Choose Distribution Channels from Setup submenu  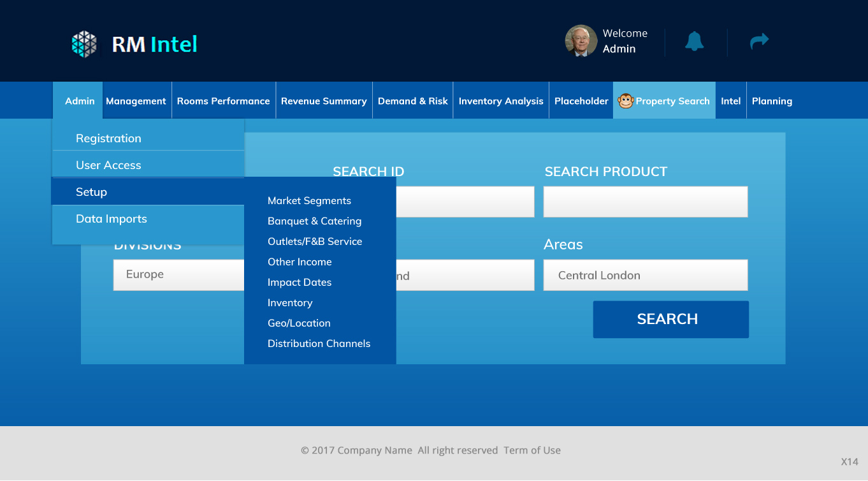click(x=319, y=343)
